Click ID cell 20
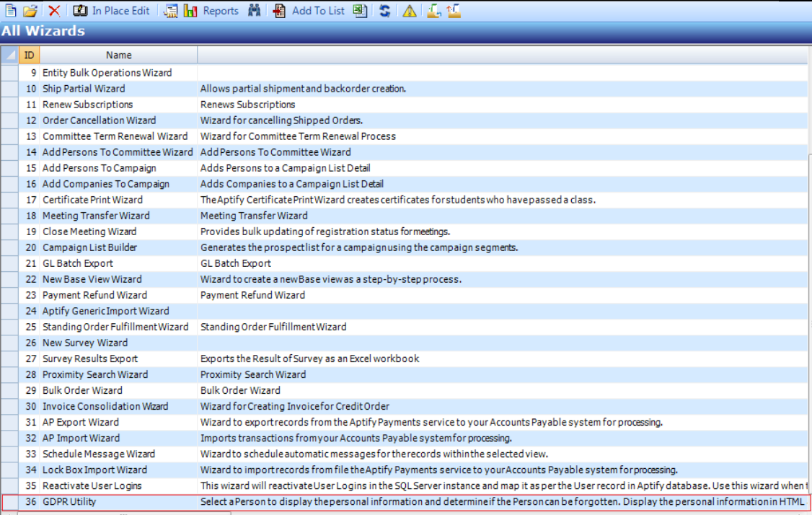 coord(30,247)
